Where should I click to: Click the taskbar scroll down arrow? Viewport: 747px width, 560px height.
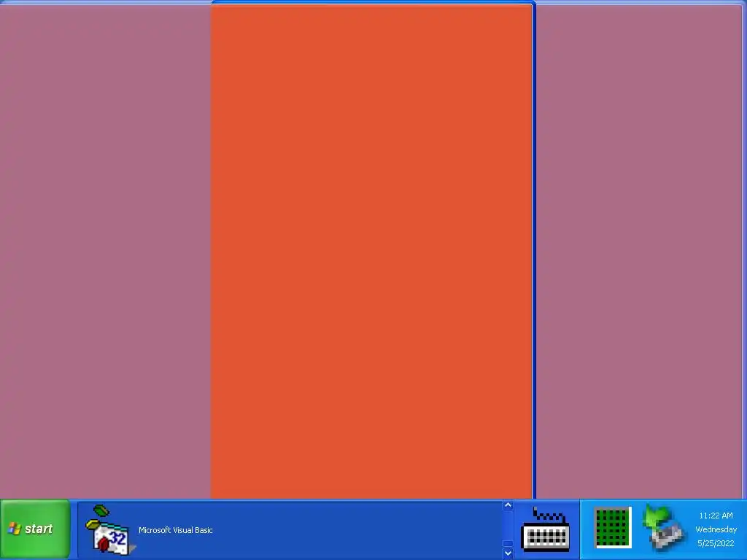pyautogui.click(x=508, y=553)
